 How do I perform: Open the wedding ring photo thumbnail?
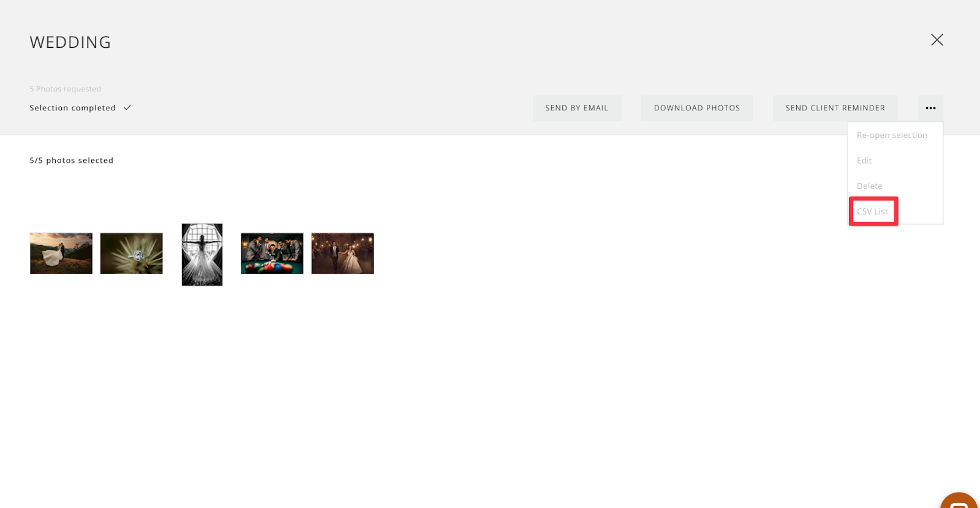(x=132, y=253)
